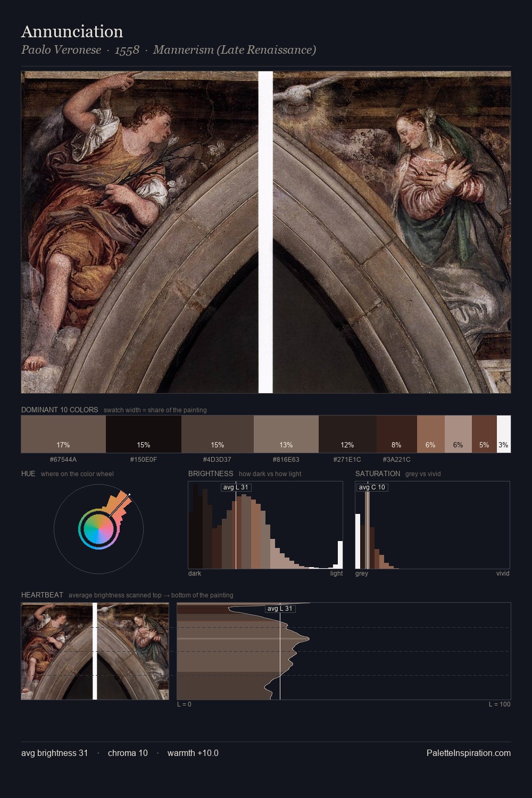Click the SATURATION section heading
This screenshot has width=532, height=798.
pos(378,473)
